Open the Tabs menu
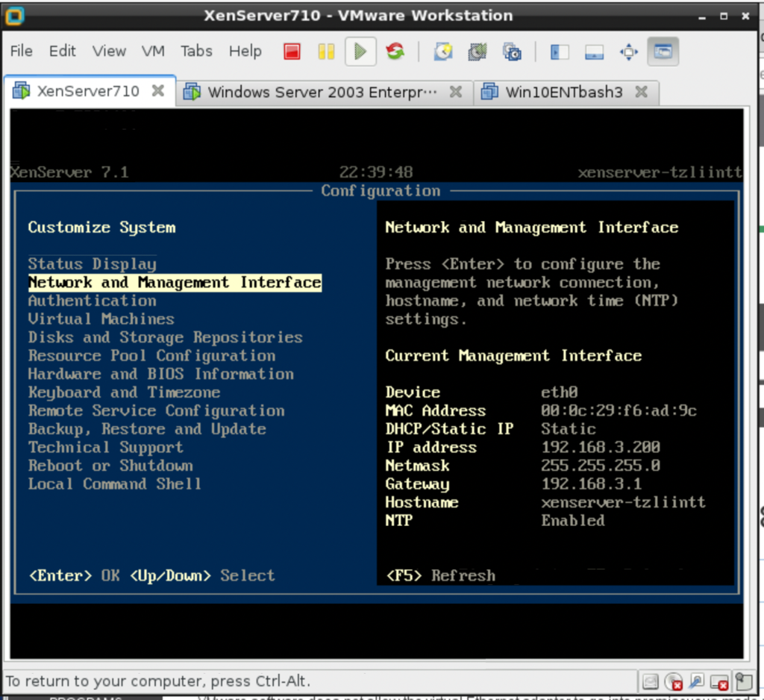This screenshot has height=700, width=764. tap(196, 51)
